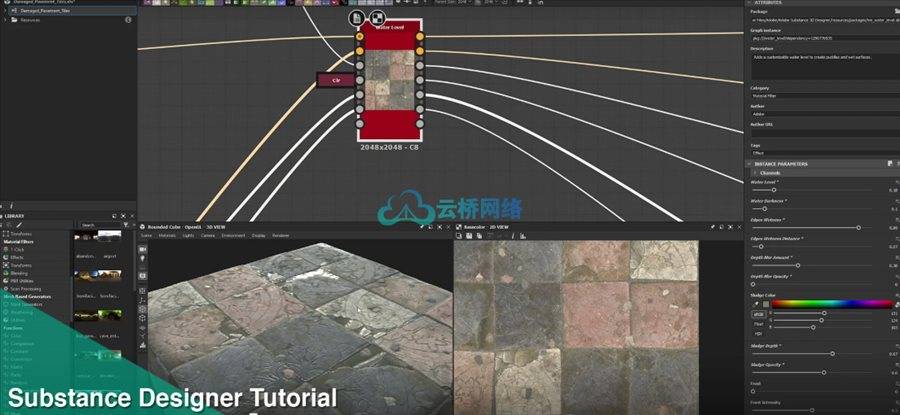Click the bottom-most icon in 3D view sidebar
The image size is (900, 415).
click(142, 345)
